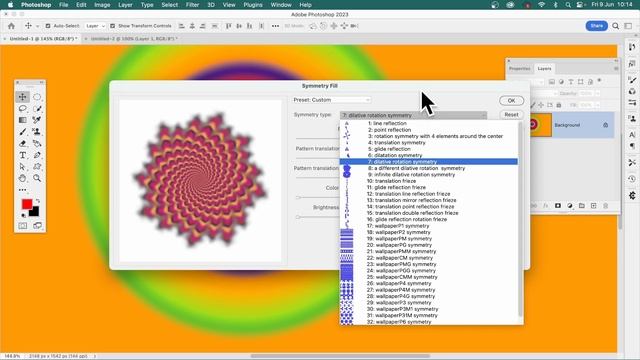640x360 pixels.
Task: Click the lock icon on Background layer
Action: [606, 125]
